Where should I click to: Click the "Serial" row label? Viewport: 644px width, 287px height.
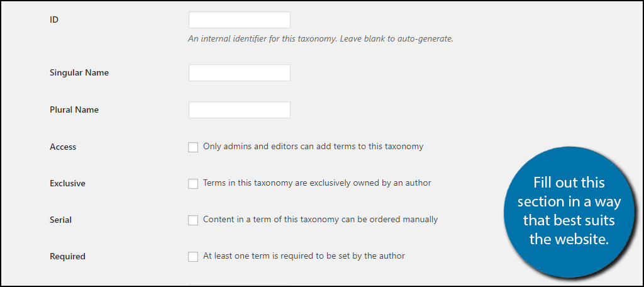pos(61,220)
